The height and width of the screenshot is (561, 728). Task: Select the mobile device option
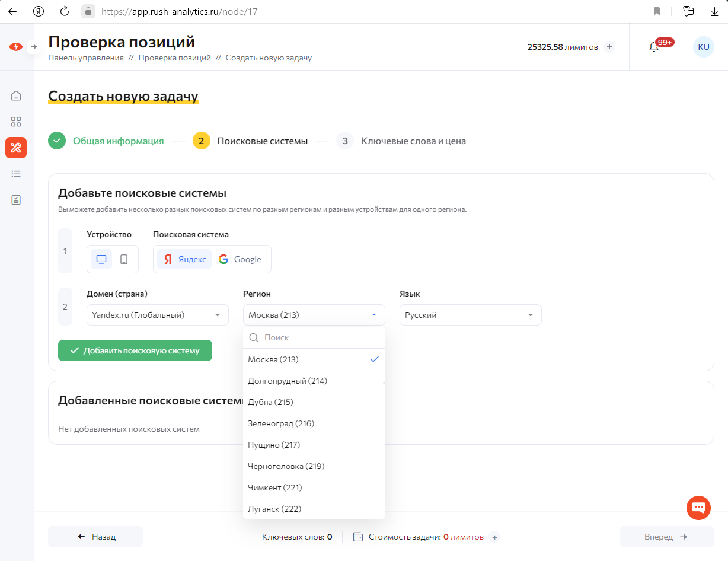tap(124, 259)
